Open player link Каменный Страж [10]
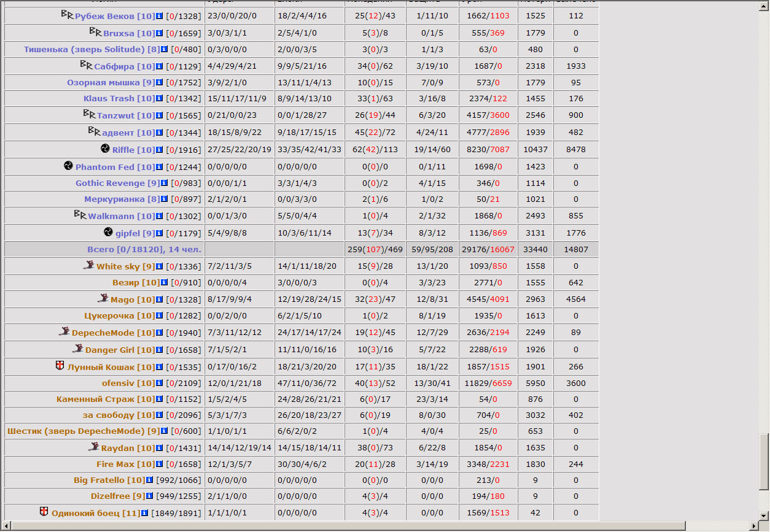Screen dimensions: 770x532 click(106, 399)
